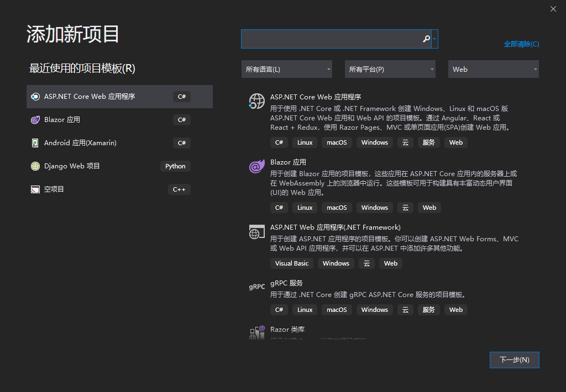
Task: Click the search magnifier icon
Action: (x=426, y=39)
